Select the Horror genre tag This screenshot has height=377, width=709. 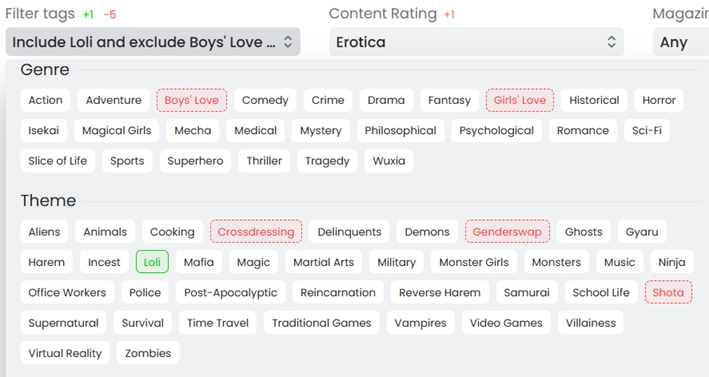(x=659, y=100)
